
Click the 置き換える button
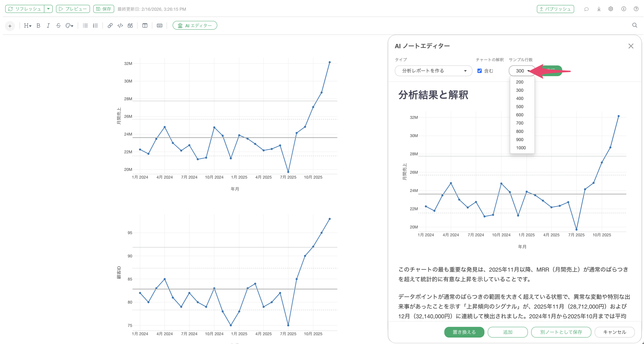[464, 332]
